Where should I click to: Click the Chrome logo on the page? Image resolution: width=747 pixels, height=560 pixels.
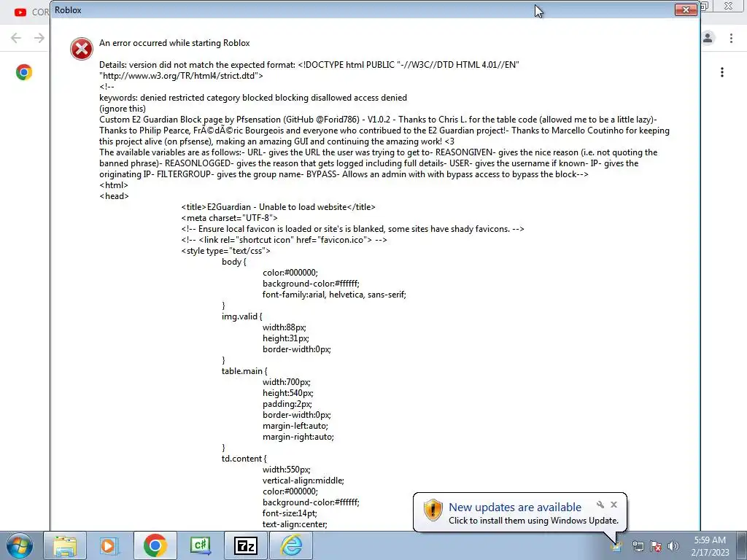[24, 72]
